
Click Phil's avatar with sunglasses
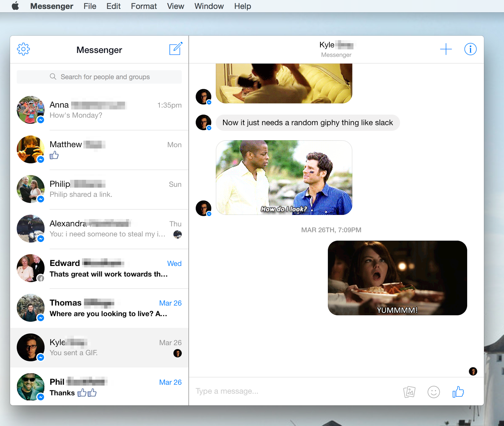pyautogui.click(x=31, y=387)
